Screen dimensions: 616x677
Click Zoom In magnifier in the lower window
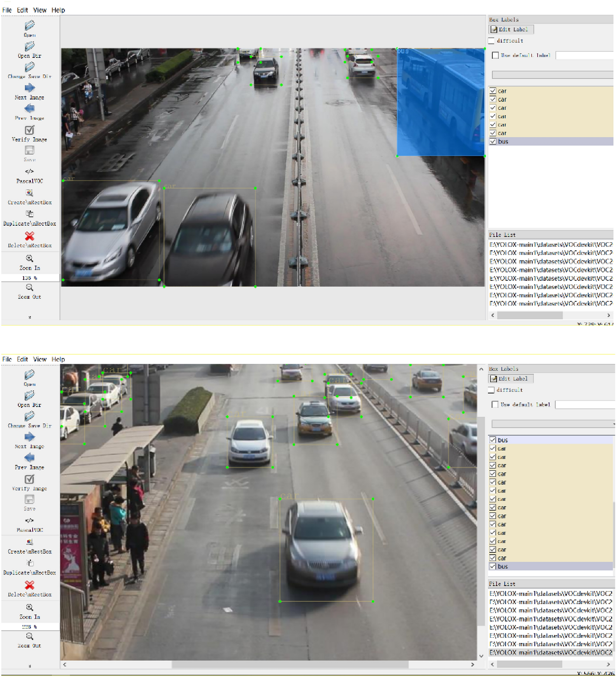pyautogui.click(x=30, y=607)
